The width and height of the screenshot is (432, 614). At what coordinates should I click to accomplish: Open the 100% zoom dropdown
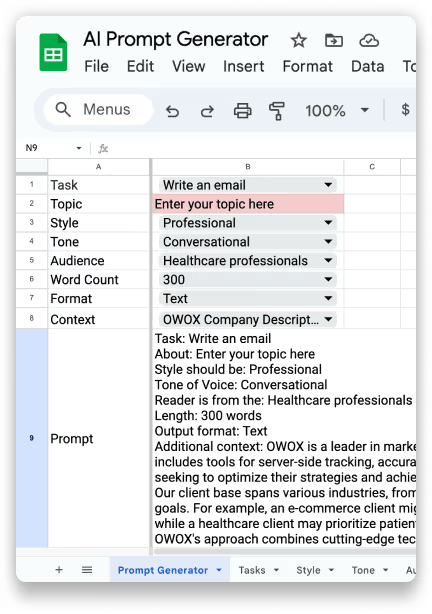pos(337,111)
